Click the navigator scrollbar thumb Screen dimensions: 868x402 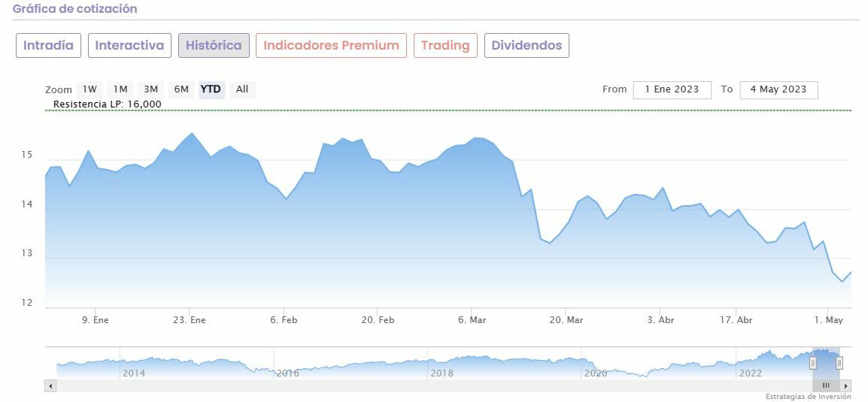pos(826,385)
